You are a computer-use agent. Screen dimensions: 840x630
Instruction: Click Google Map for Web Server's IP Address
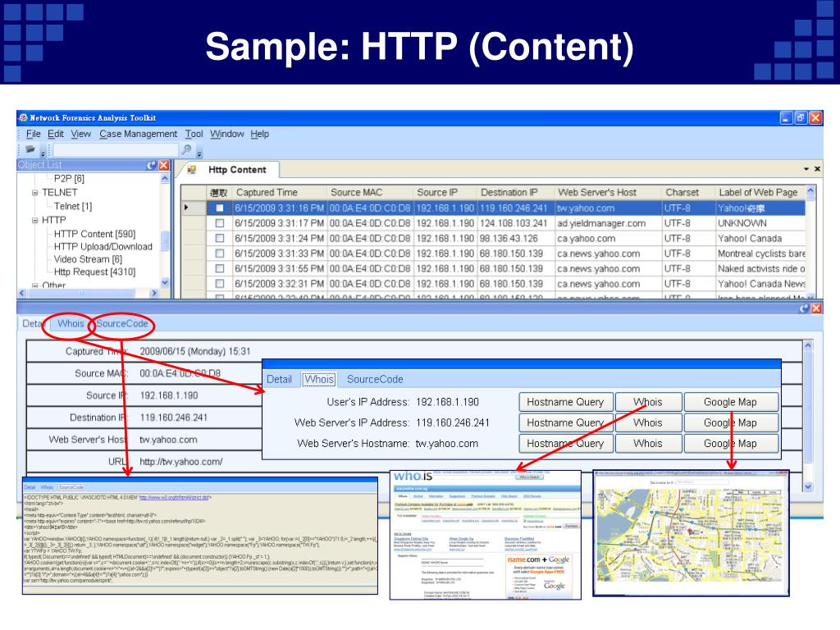[x=731, y=422]
